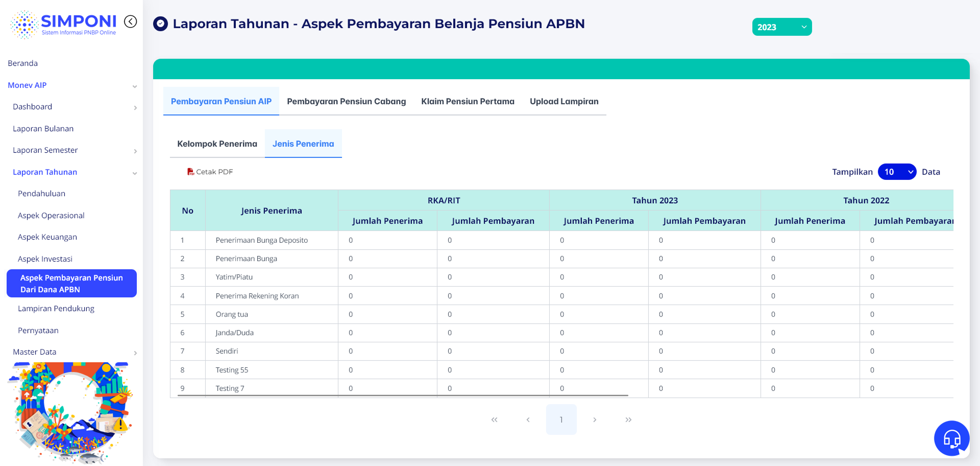Screen dimensions: 980x466
Task: Click the Sendiri row
Action: 561,351
